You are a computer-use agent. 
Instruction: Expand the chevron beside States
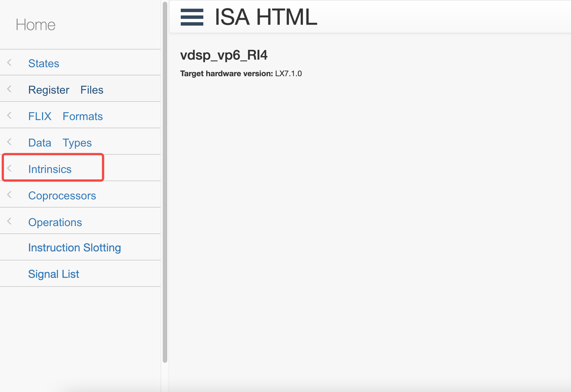(x=9, y=63)
